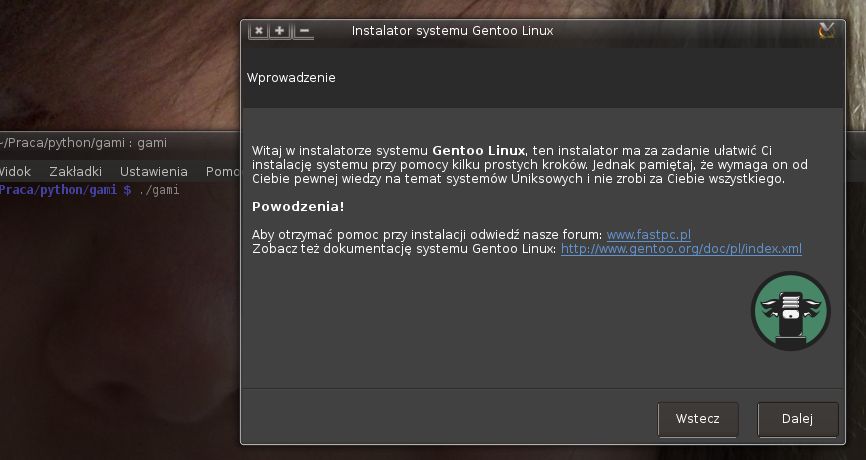Screen dimensions: 866x460
Task: Click the './gami' command in terminal
Action: (x=159, y=191)
